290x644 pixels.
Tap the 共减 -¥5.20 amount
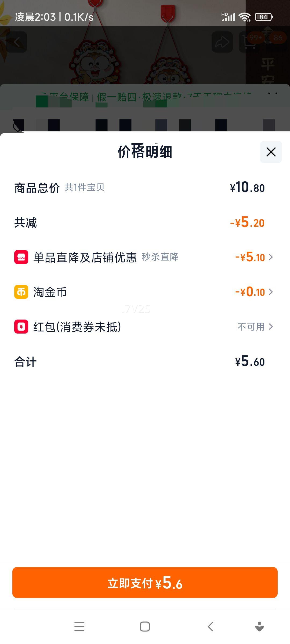click(x=247, y=223)
